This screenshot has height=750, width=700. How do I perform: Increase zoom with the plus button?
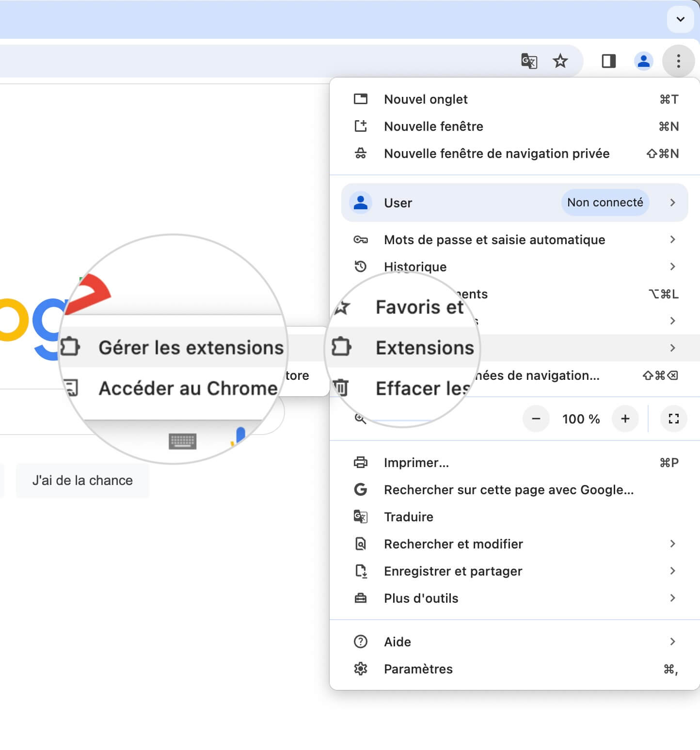coord(625,419)
